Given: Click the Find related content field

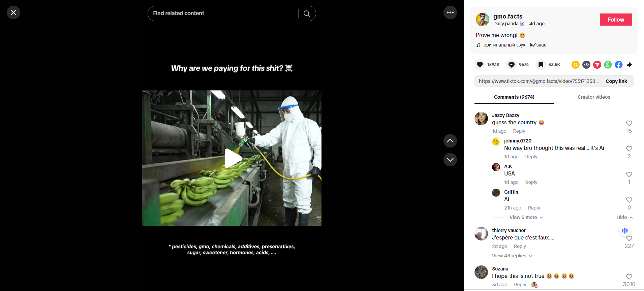Looking at the screenshot, I should [223, 13].
